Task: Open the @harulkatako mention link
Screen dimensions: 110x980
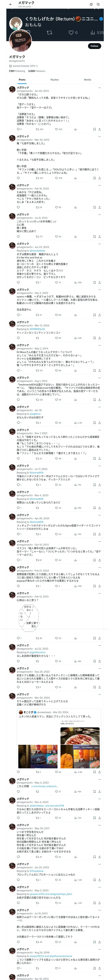Action: point(37,251)
